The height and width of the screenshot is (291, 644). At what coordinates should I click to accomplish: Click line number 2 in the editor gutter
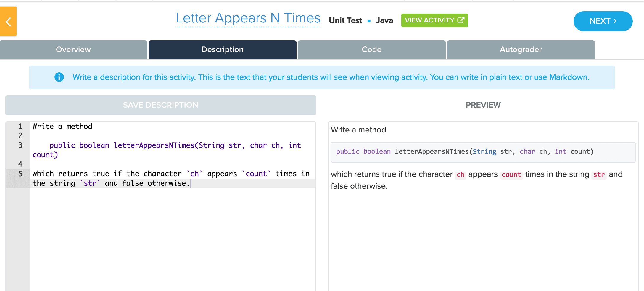click(x=20, y=136)
